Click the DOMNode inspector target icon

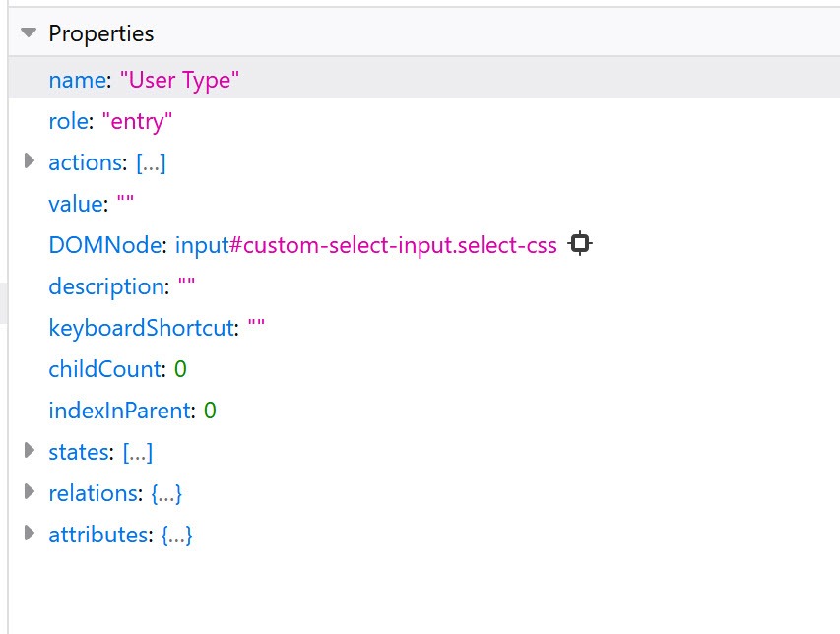[580, 244]
